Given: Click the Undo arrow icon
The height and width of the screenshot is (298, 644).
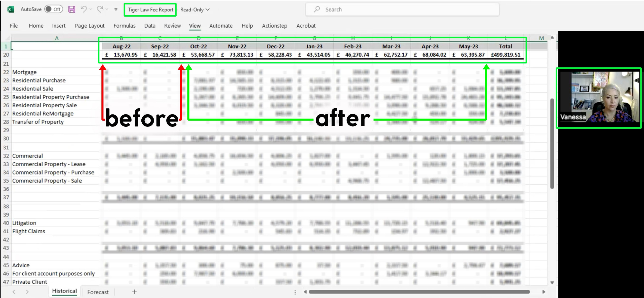Looking at the screenshot, I should 84,9.
